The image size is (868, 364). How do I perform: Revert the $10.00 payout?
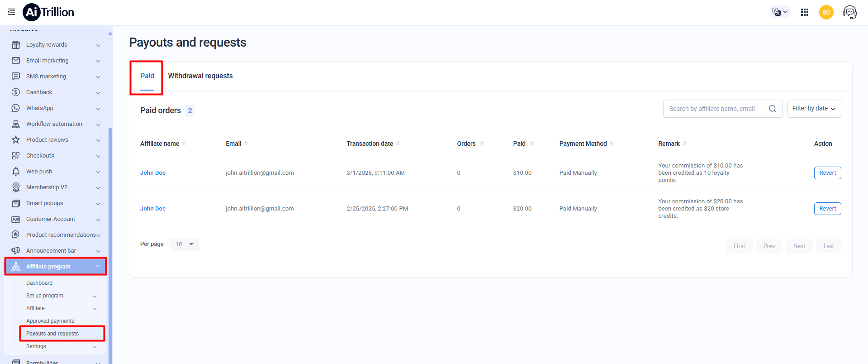tap(827, 173)
